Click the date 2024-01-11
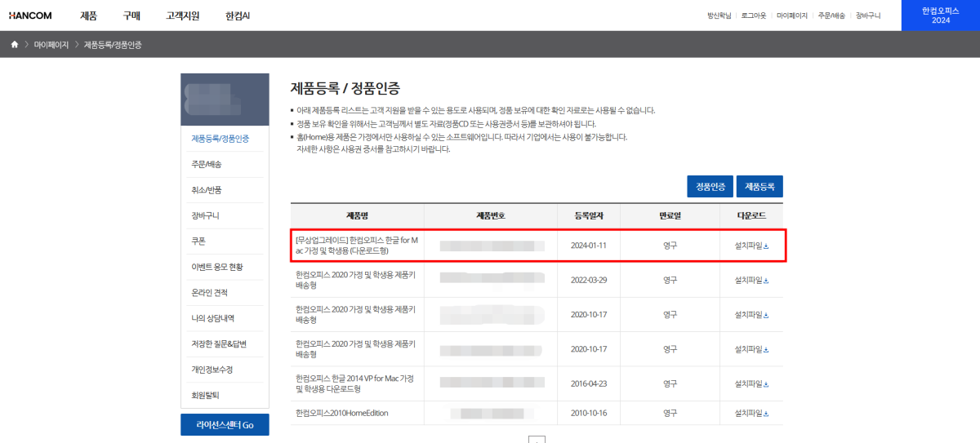Viewport: 980px width, 443px height. (590, 245)
